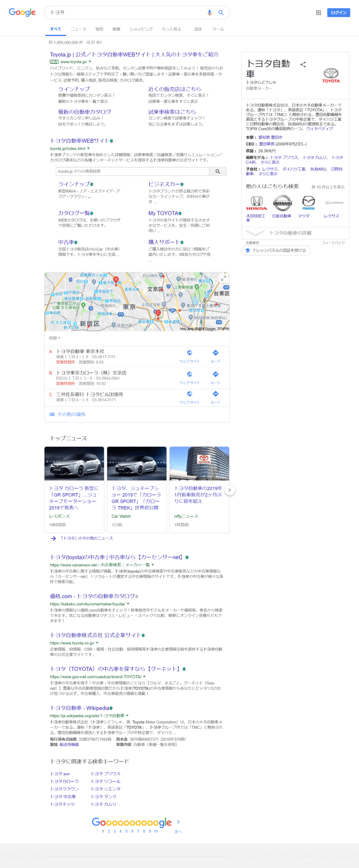The height and width of the screenshot is (868, 359).
Task: Open the トヨタ自動車WEBサイト result link
Action: click(79, 140)
